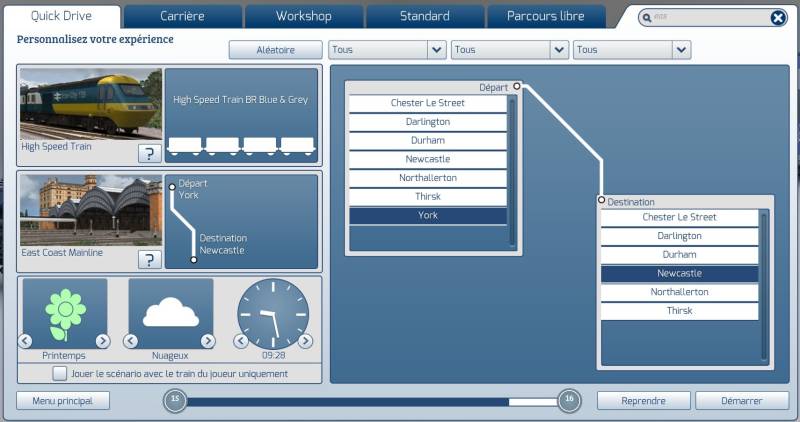Click the Aléatoire button
This screenshot has width=800, height=422.
(276, 50)
